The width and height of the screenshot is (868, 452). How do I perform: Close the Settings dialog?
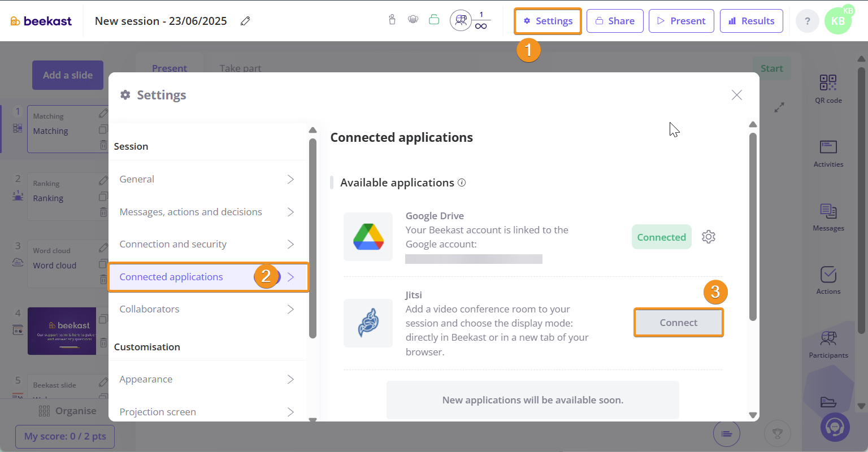click(x=737, y=95)
